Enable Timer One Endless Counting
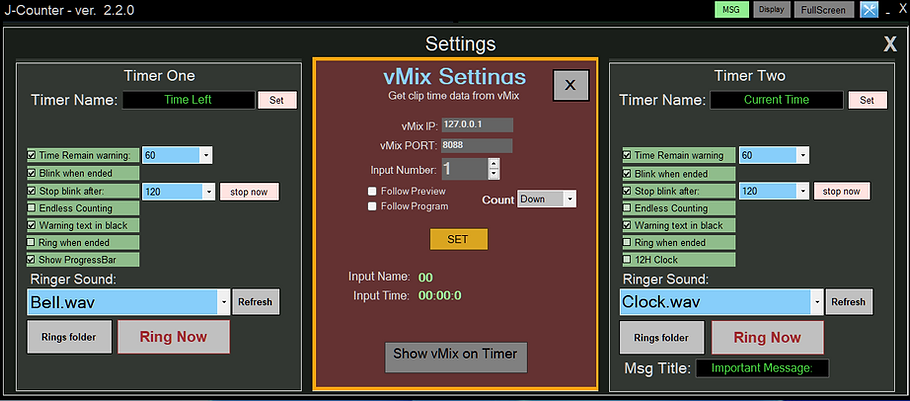 click(31, 208)
